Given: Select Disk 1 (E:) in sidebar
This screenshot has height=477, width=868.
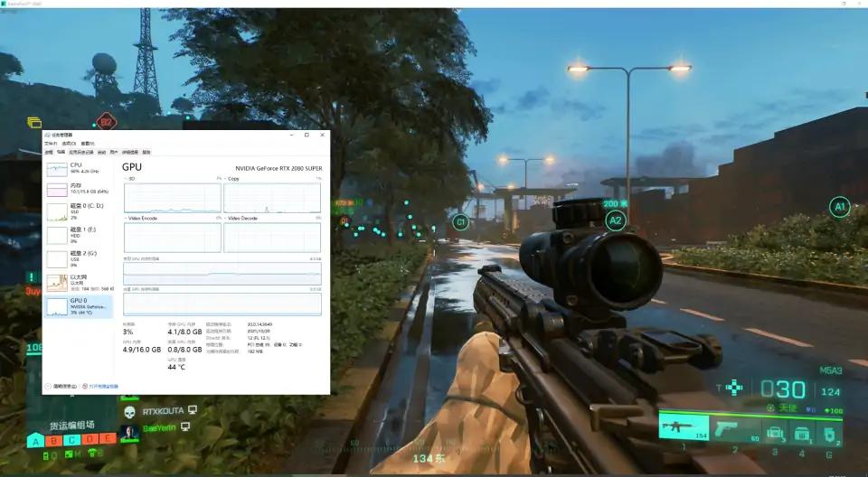Looking at the screenshot, I should point(78,235).
